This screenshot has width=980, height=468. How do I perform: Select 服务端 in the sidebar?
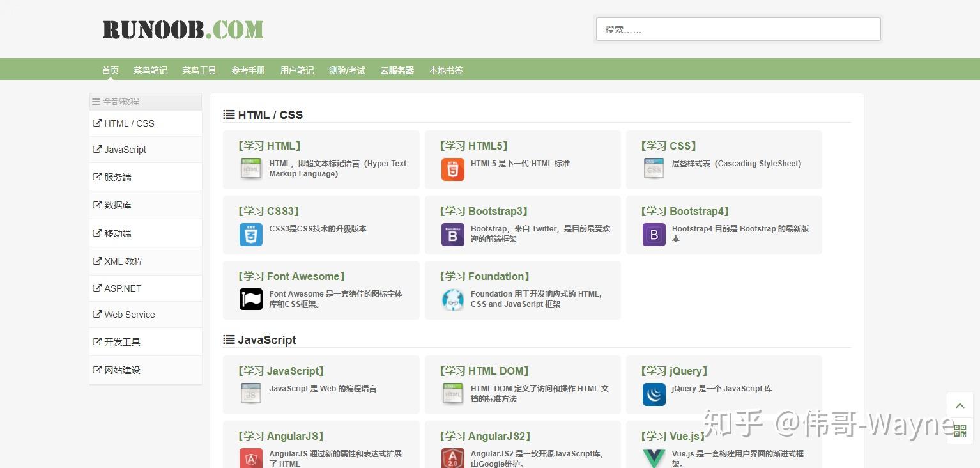[146, 177]
